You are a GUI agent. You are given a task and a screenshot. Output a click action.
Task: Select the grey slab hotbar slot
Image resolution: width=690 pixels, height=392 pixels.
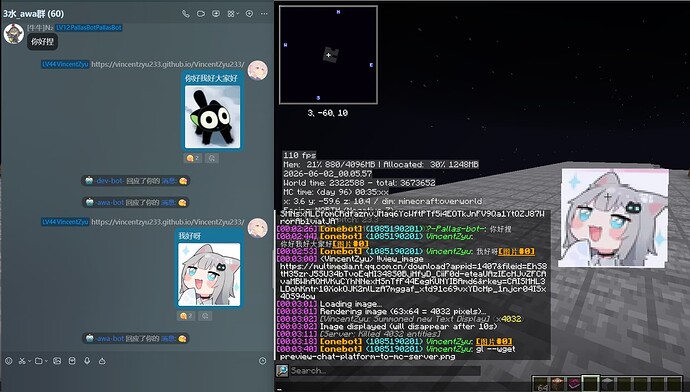pos(607,384)
